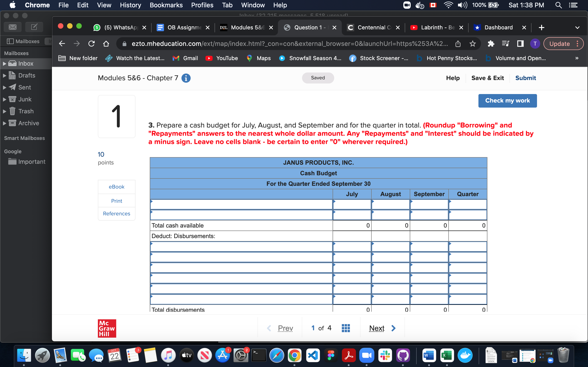This screenshot has width=588, height=367.
Task: Open the question grid navigator icon
Action: pyautogui.click(x=345, y=328)
